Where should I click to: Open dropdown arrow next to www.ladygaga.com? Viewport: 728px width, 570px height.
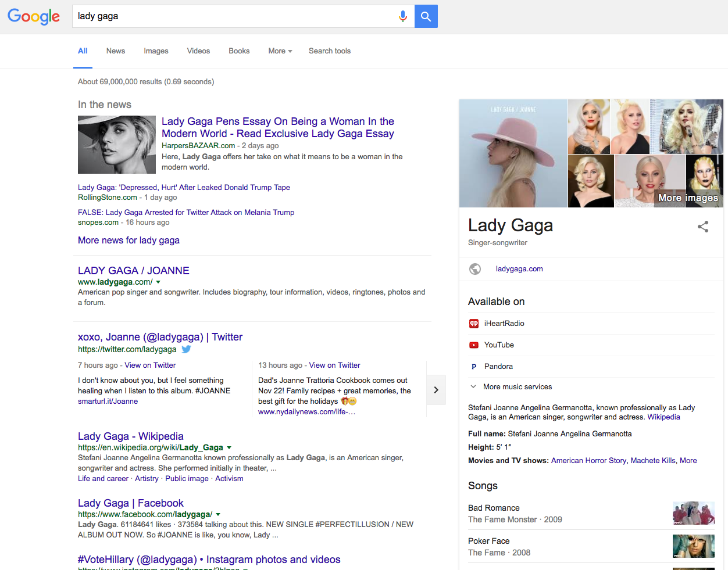coord(158,282)
